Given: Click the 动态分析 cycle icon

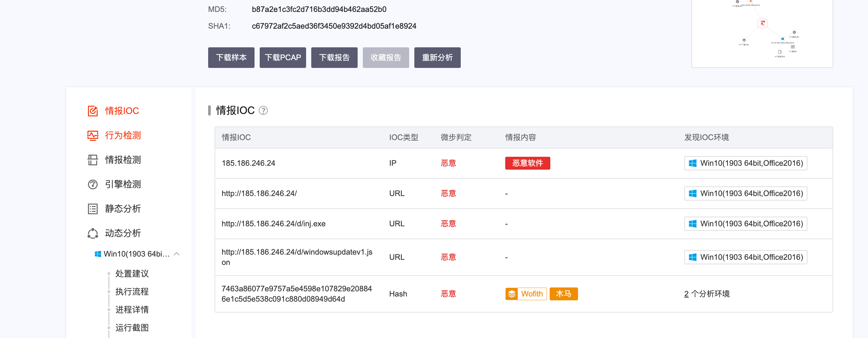Looking at the screenshot, I should [x=93, y=233].
